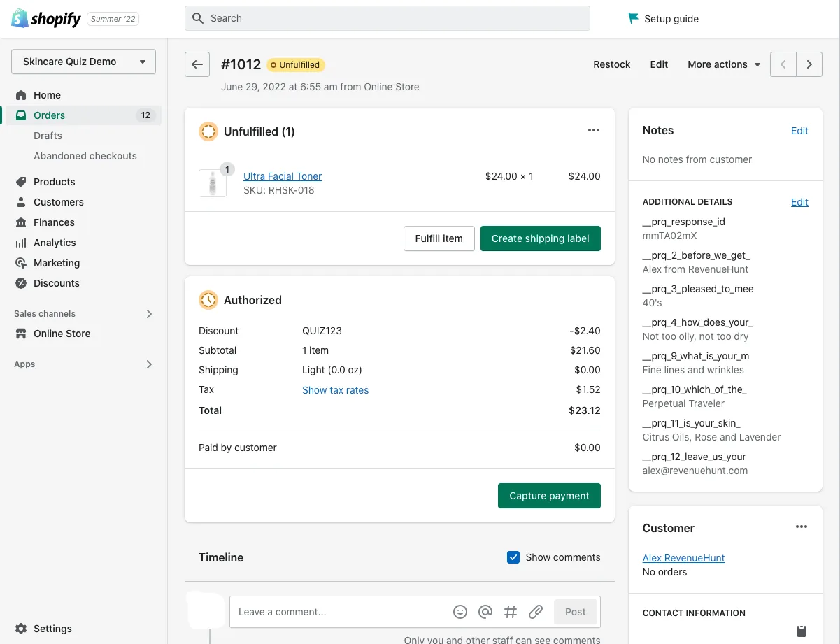Image resolution: width=840 pixels, height=644 pixels.
Task: Open Customer card three-dot menu
Action: coord(802,527)
